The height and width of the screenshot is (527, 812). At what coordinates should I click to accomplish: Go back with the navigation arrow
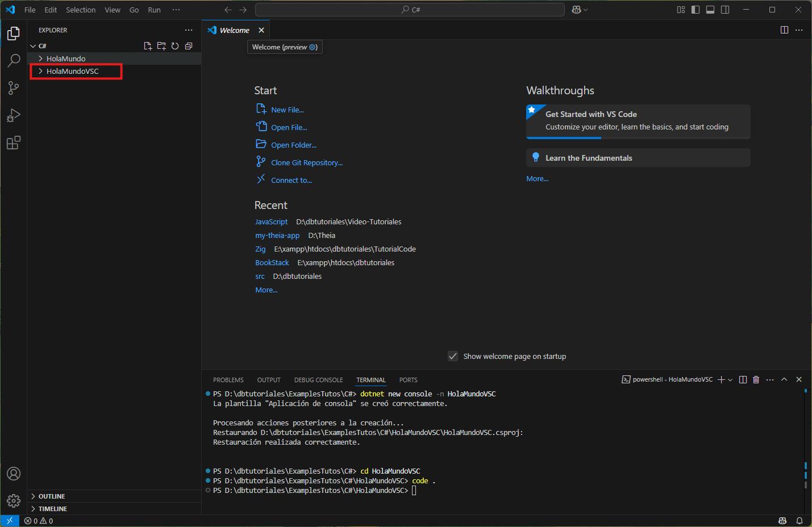click(x=228, y=10)
